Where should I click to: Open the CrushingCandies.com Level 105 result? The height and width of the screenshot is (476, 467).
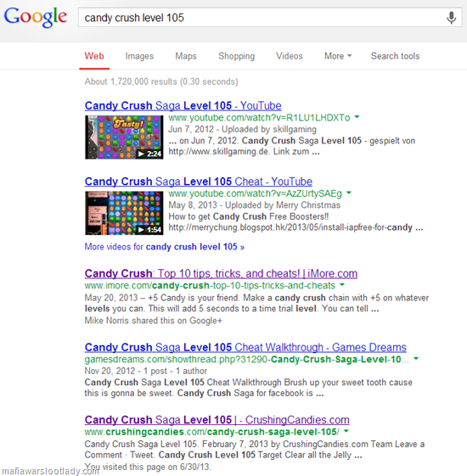click(217, 420)
